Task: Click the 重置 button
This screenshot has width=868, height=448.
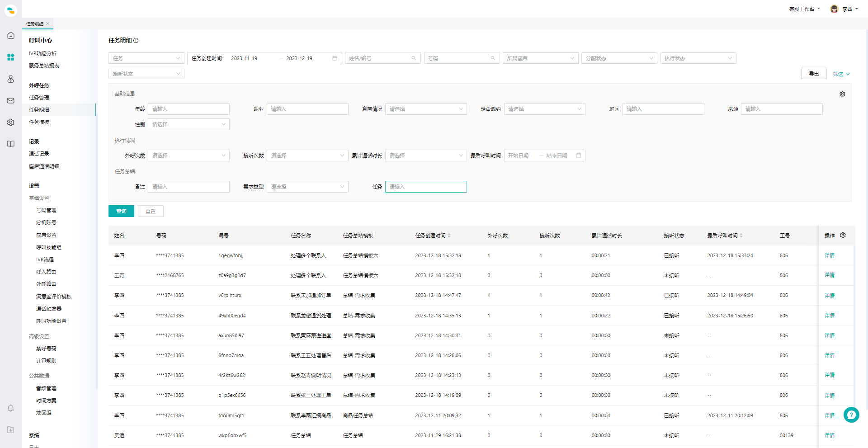Action: (151, 211)
